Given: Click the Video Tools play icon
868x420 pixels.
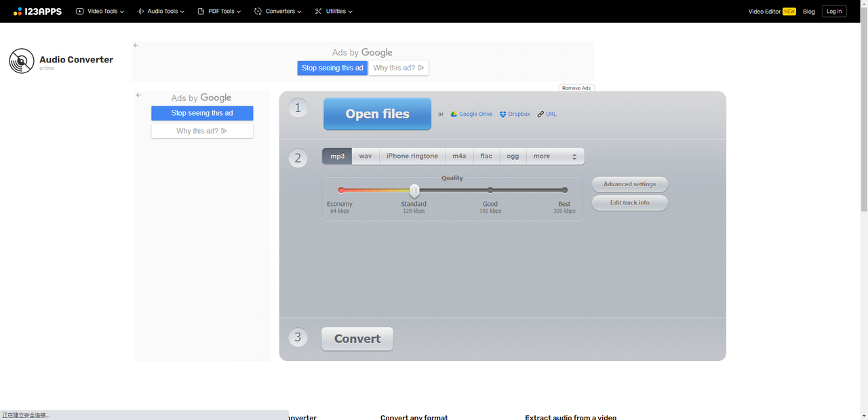Looking at the screenshot, I should tap(80, 12).
